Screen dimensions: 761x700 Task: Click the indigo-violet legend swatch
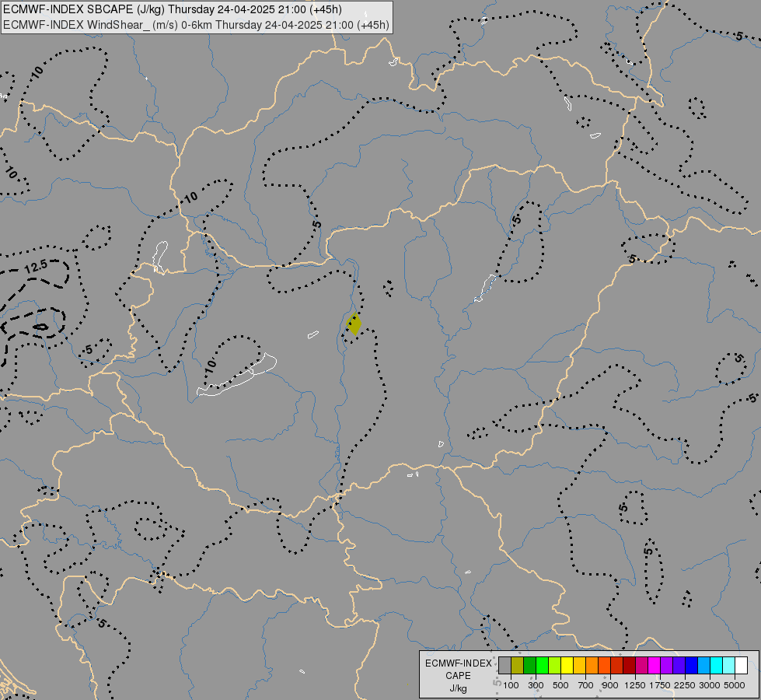click(x=679, y=666)
